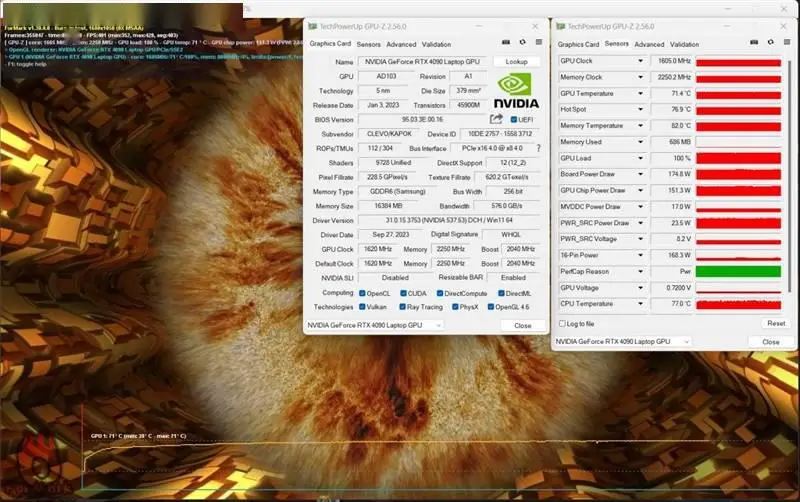Select Graphics Card tab in the left GPU-Z window

(x=330, y=44)
